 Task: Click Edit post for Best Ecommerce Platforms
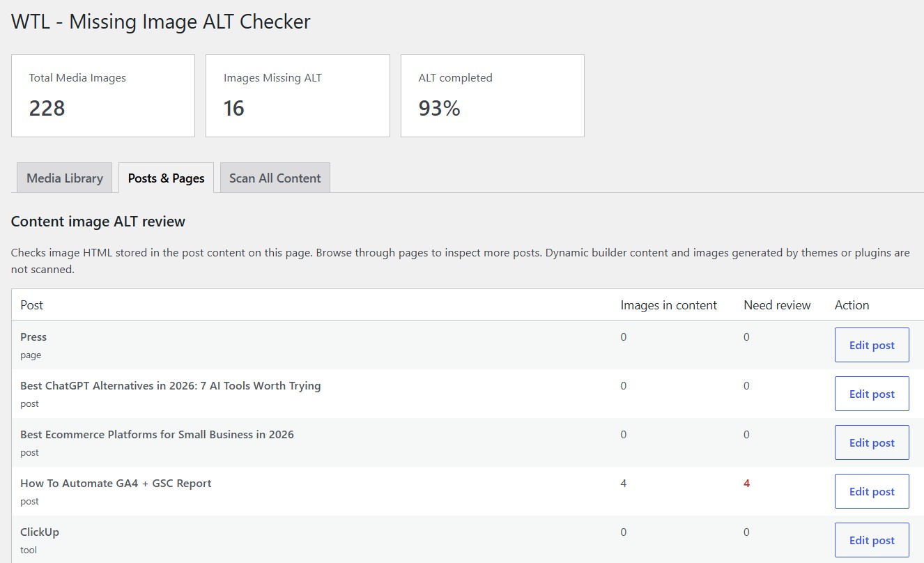click(872, 442)
